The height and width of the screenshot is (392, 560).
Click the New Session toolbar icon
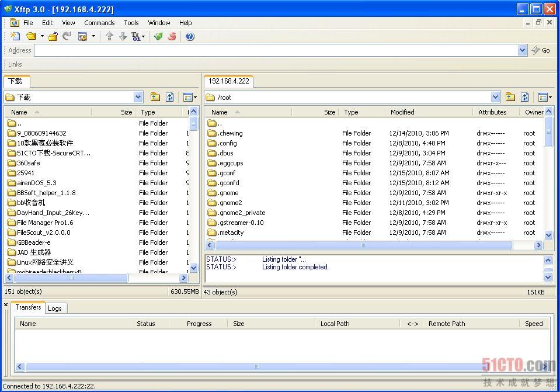coord(15,36)
